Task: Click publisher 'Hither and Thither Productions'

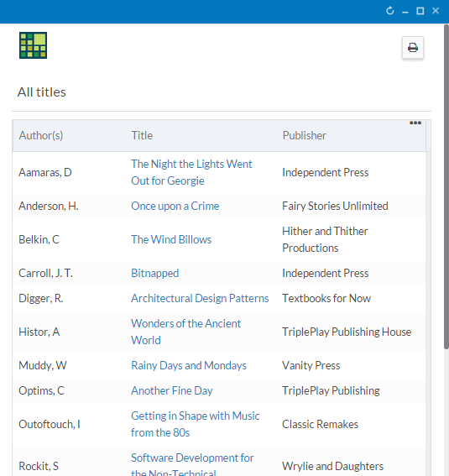Action: click(325, 239)
